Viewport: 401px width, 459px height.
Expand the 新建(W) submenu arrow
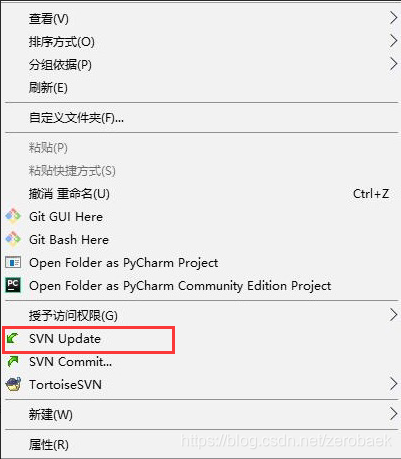coord(393,414)
